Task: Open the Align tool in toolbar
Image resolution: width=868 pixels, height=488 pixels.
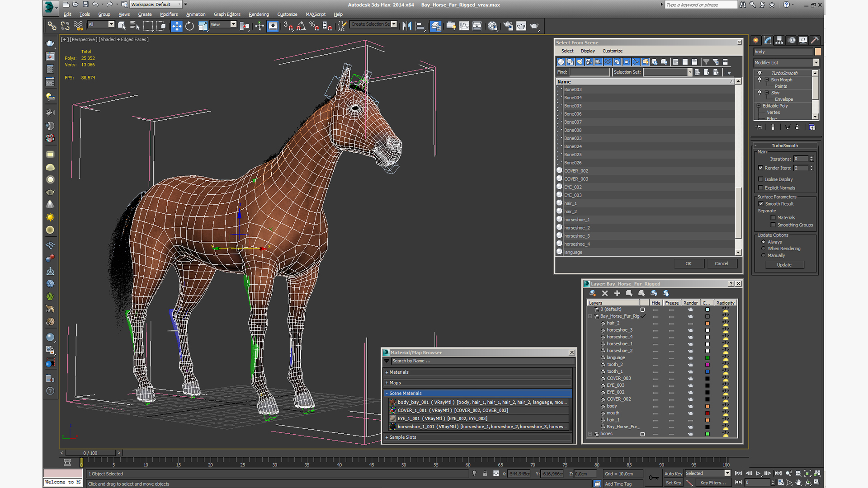Action: pos(420,26)
